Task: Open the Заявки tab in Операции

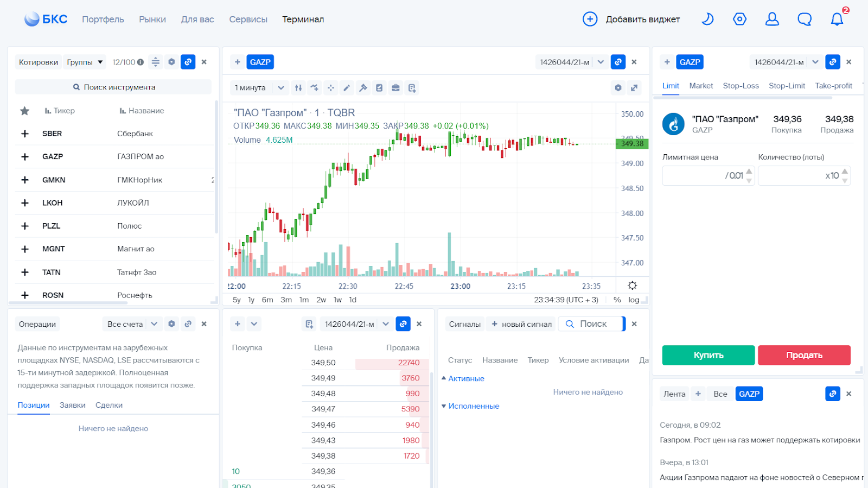Action: pyautogui.click(x=73, y=405)
